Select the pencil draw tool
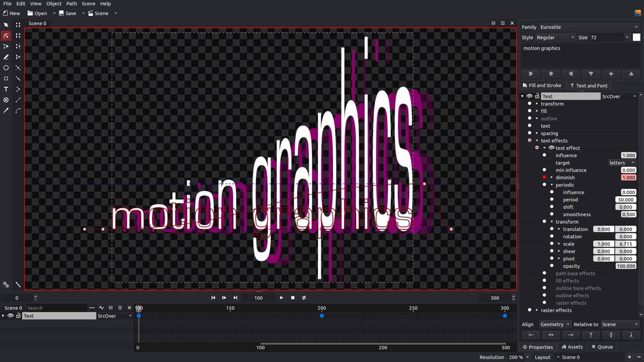The image size is (644, 362). 6,57
